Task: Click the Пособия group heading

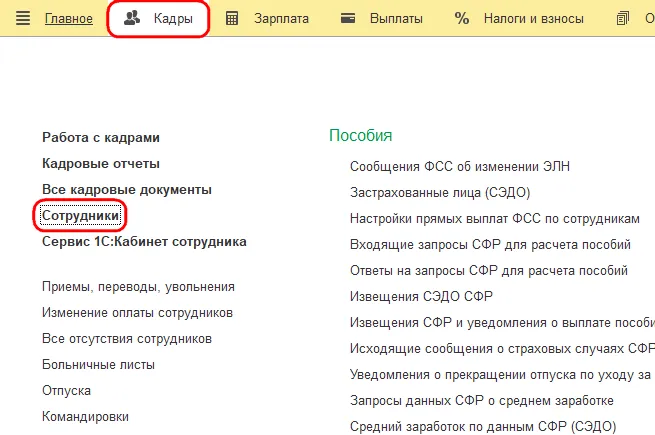Action: click(x=361, y=135)
